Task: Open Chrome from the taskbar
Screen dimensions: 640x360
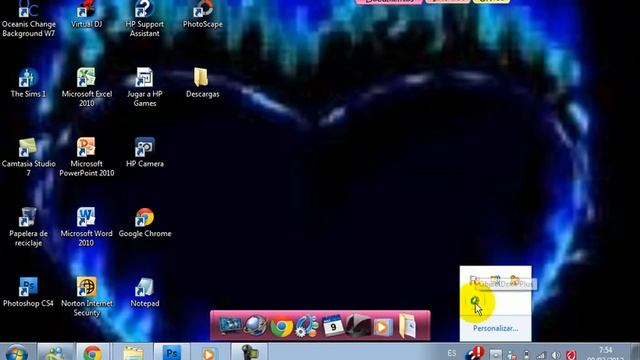Action: [x=93, y=352]
